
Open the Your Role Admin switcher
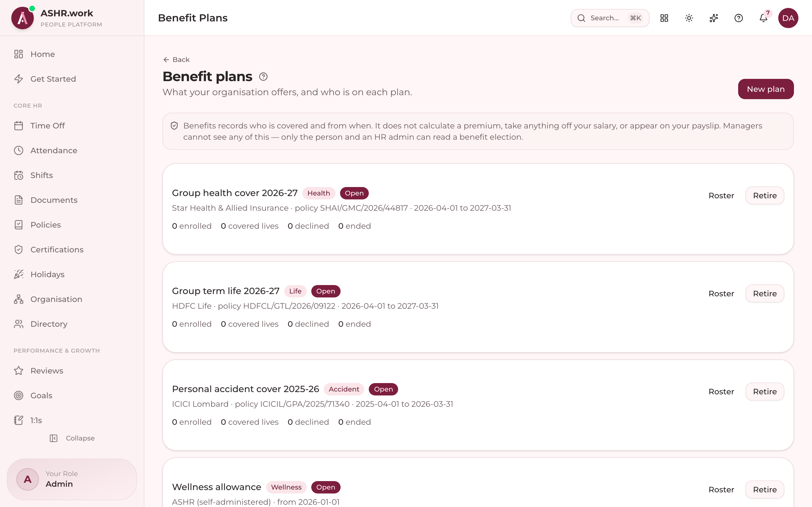(72, 479)
